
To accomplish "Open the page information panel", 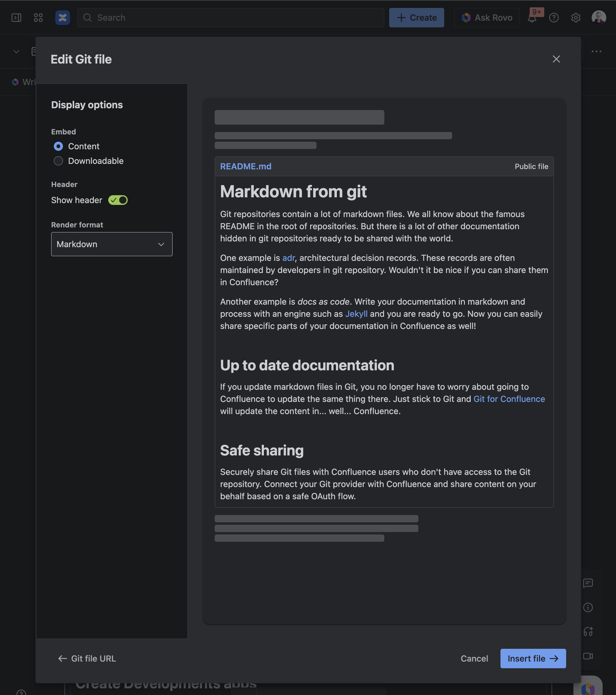I will [x=588, y=608].
